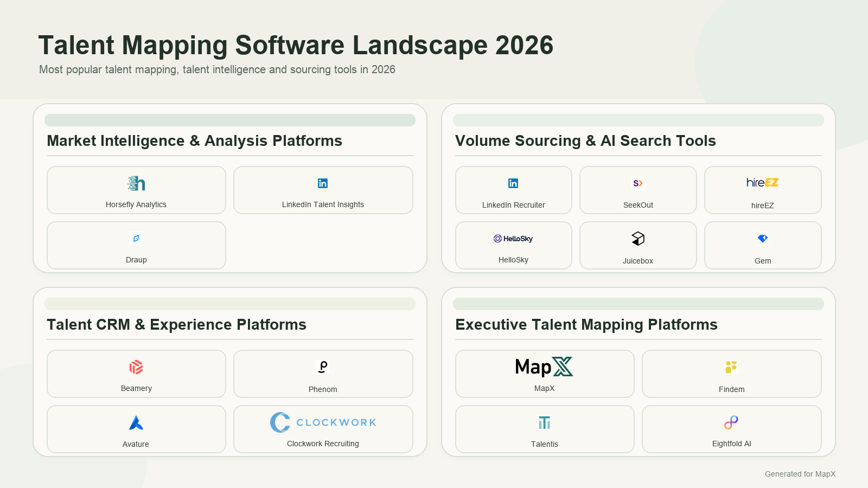Click the MapX logo
Screen dimensions: 868x488
[x=544, y=367]
